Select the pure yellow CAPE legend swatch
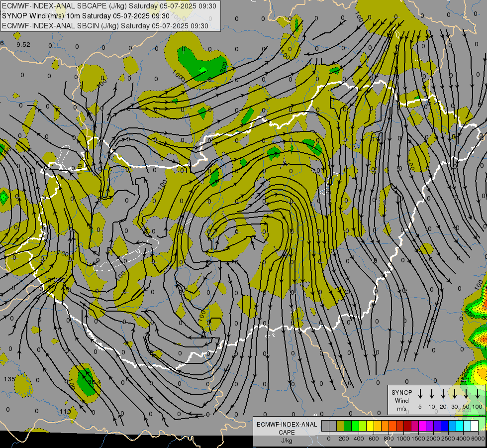487x448 pixels. click(x=370, y=426)
